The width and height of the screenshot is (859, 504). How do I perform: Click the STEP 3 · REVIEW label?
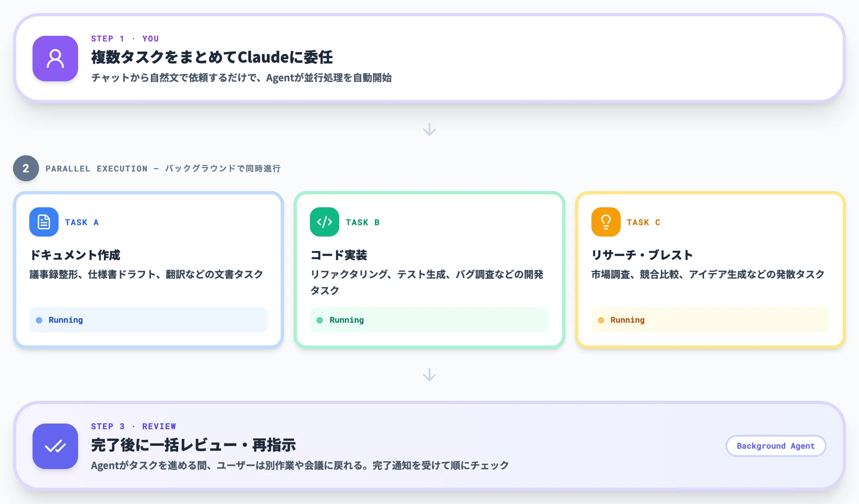coord(133,426)
